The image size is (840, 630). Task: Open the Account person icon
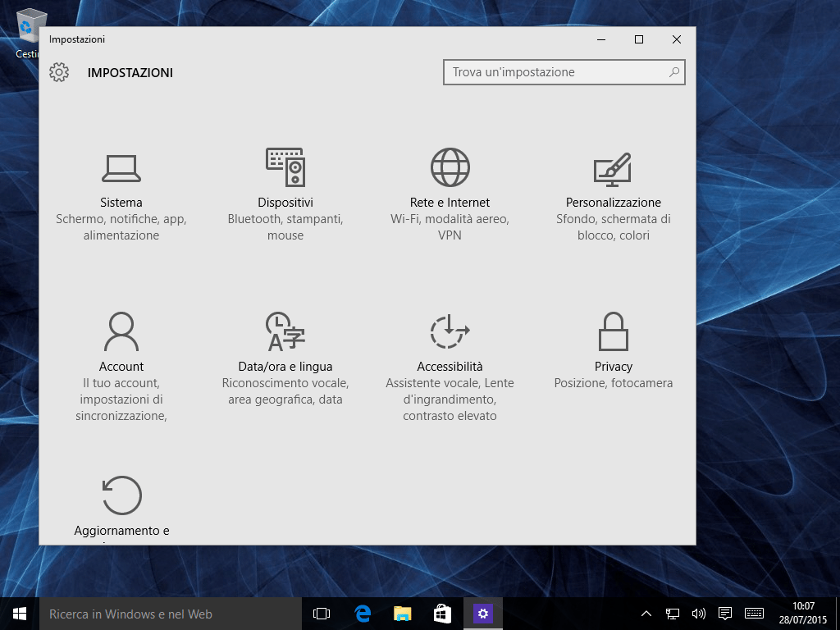click(121, 331)
